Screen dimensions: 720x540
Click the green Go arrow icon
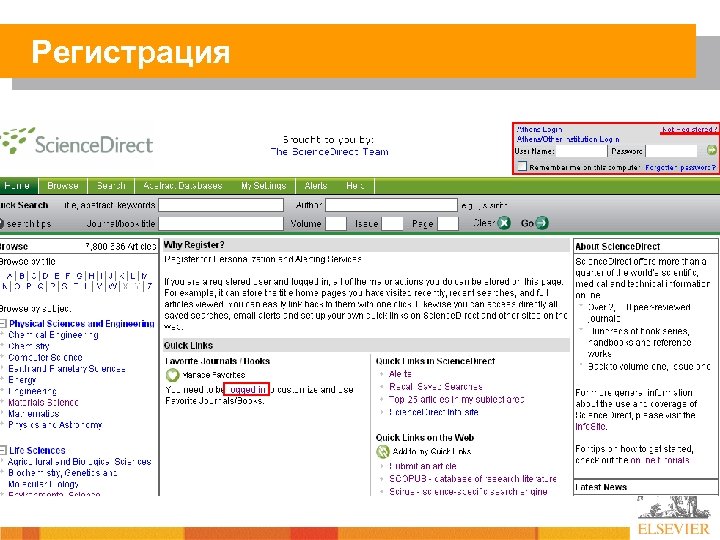(x=542, y=223)
